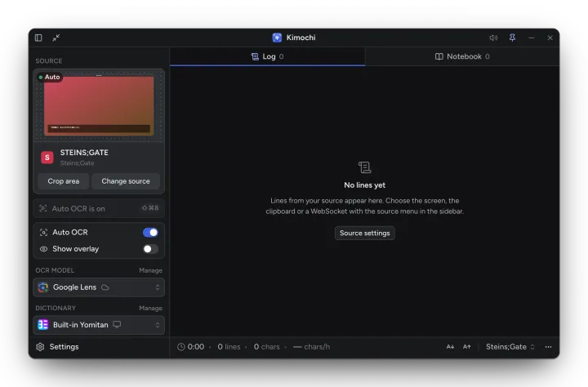
Task: Click the 0:00 timer value
Action: click(196, 347)
